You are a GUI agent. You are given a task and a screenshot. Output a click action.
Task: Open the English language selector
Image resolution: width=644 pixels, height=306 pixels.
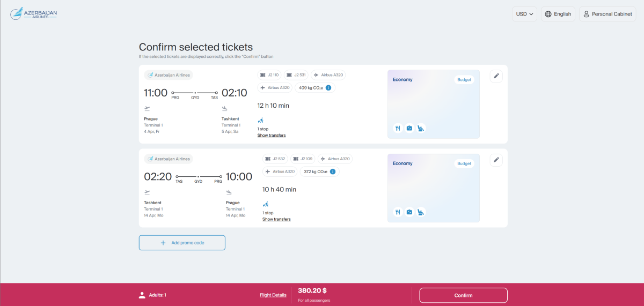[x=558, y=14]
